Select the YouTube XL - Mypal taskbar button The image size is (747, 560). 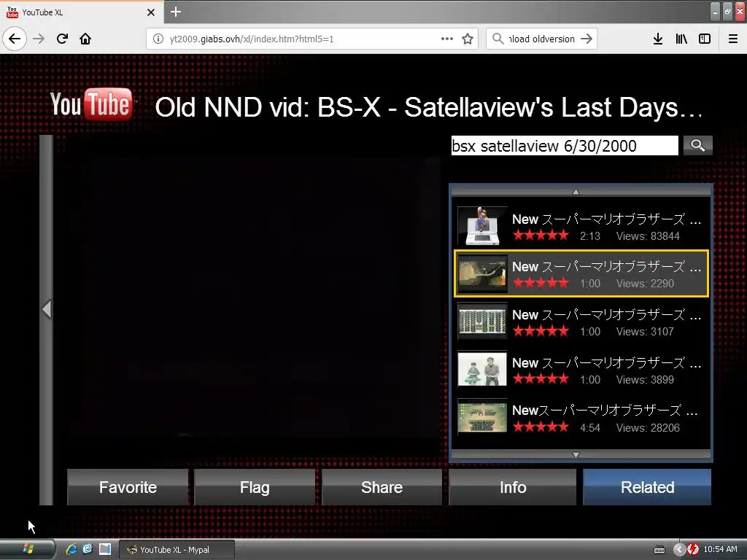click(177, 550)
